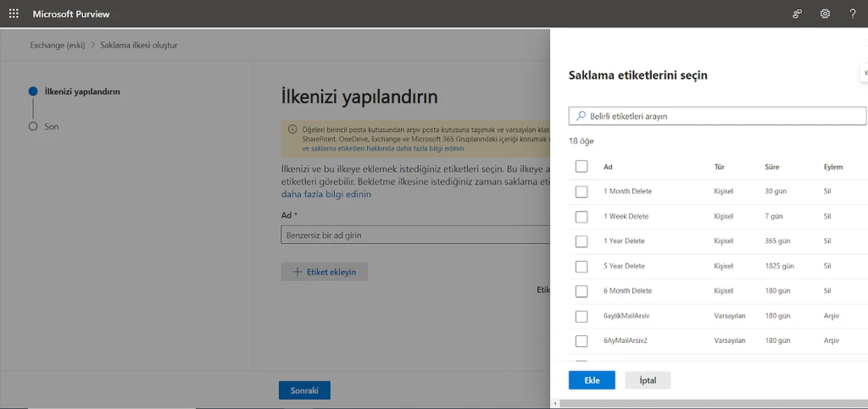
Task: Open the Settings gear icon
Action: tap(825, 14)
